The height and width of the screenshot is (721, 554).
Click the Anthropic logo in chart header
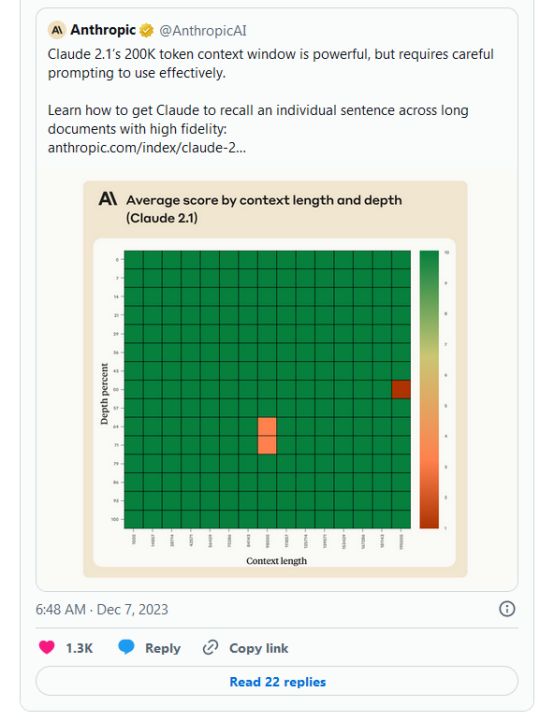[x=108, y=199]
